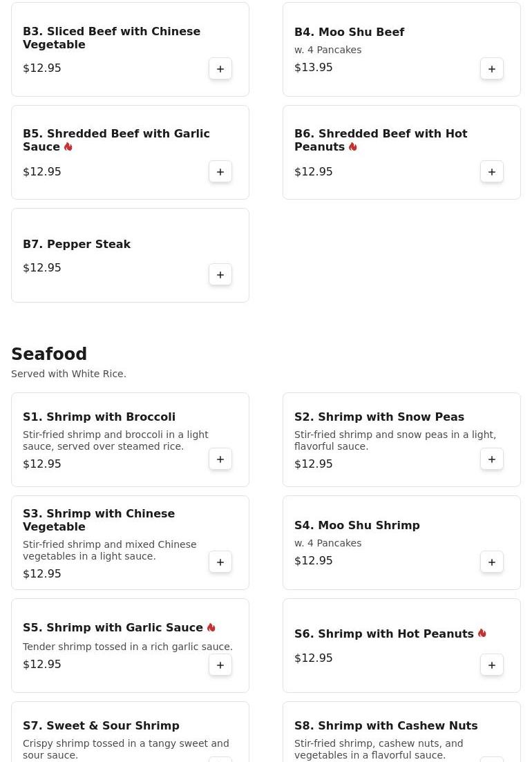Add B6 Shredded Beef with Hot Peanuts
The image size is (532, 762).
(492, 172)
